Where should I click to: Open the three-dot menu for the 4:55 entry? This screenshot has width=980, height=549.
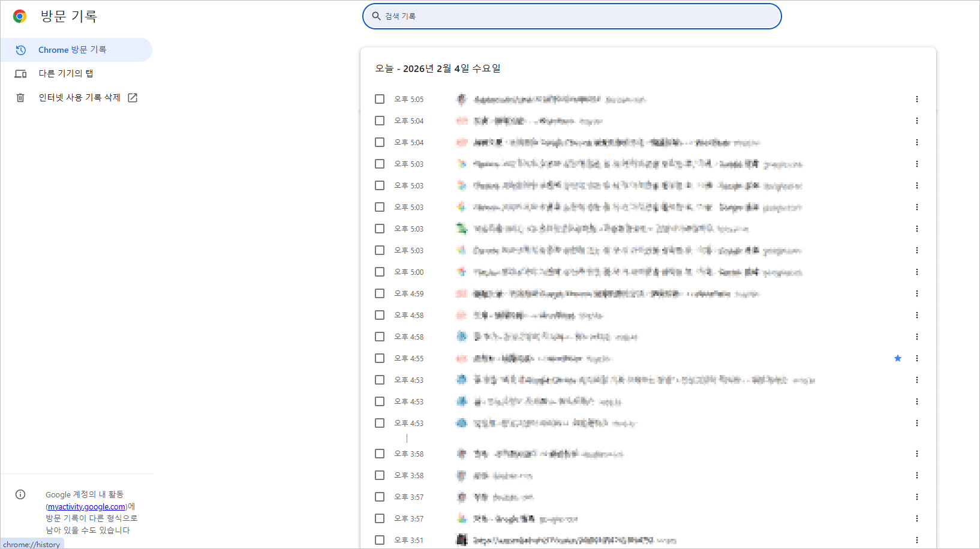(916, 358)
